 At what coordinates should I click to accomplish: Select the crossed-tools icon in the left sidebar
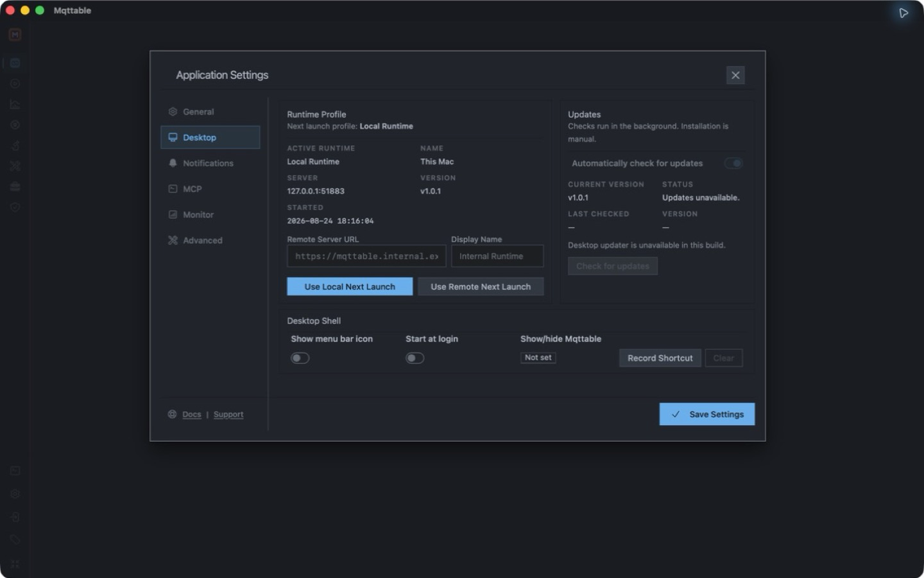tap(15, 166)
